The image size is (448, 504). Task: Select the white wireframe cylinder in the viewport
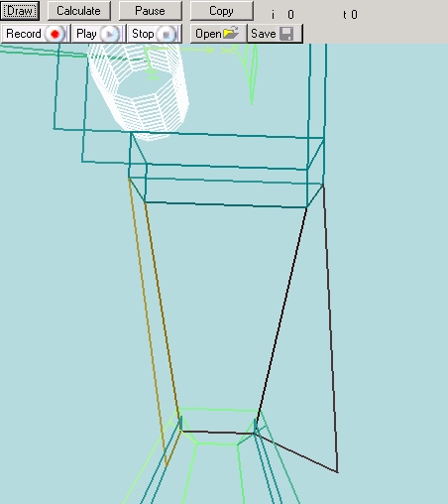coord(139,91)
